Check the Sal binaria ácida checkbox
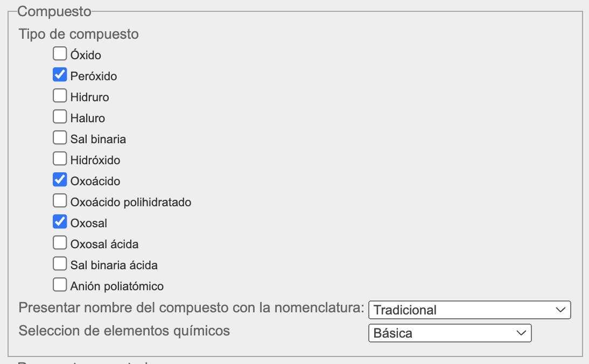This screenshot has height=364, width=589. point(60,264)
